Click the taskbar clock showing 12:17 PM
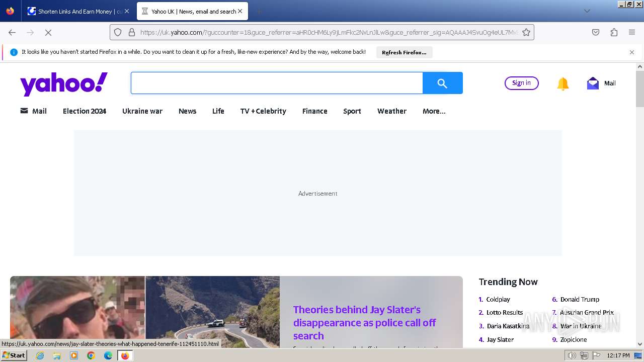The width and height of the screenshot is (644, 362). 618,355
